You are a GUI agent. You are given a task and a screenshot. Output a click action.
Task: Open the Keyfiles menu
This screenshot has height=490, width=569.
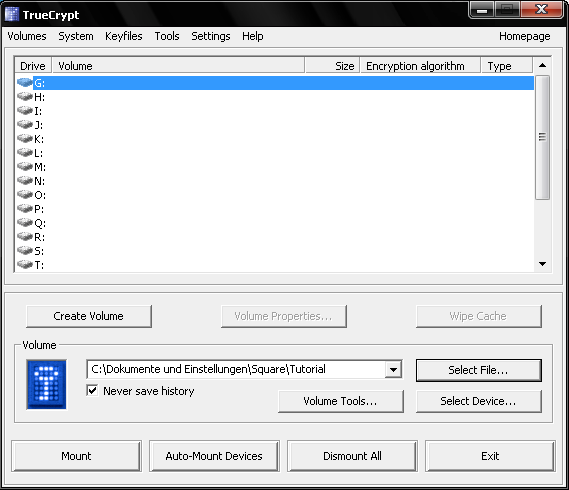pyautogui.click(x=124, y=36)
